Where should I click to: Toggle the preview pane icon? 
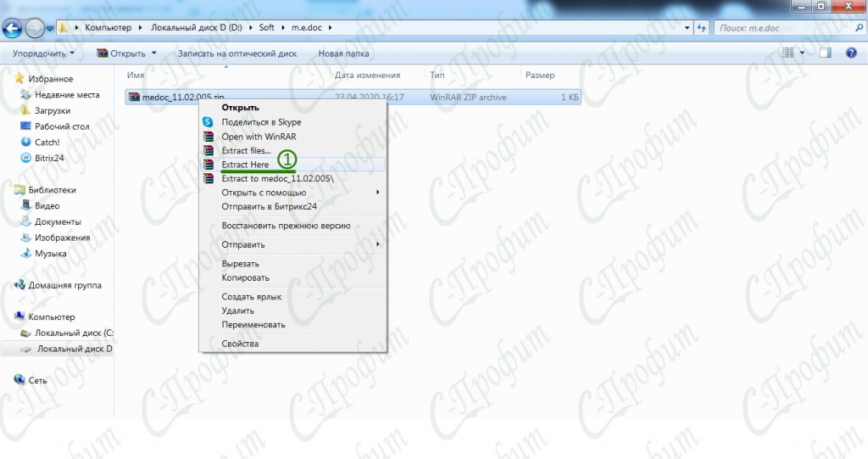coord(826,53)
